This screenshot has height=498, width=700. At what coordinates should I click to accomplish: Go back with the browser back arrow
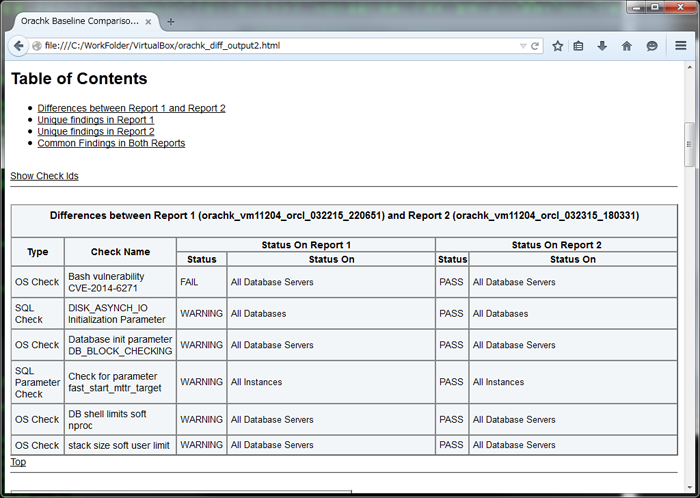coord(18,46)
